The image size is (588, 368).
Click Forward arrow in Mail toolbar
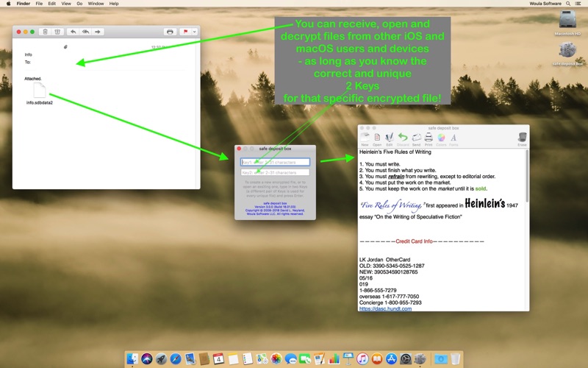pyautogui.click(x=98, y=32)
